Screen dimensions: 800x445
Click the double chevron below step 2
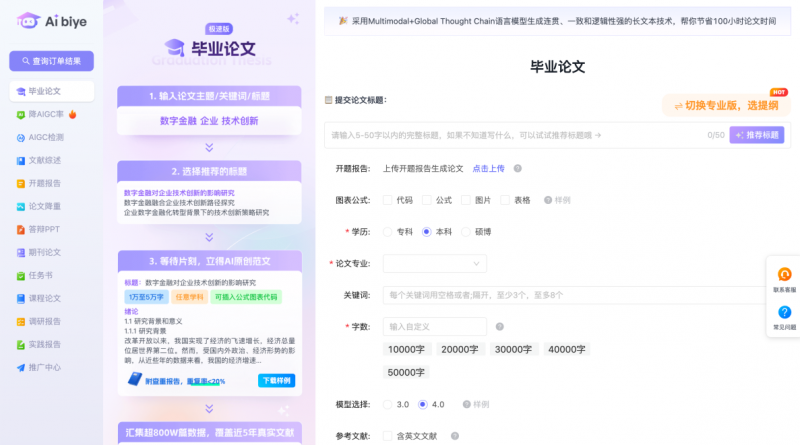[209, 237]
